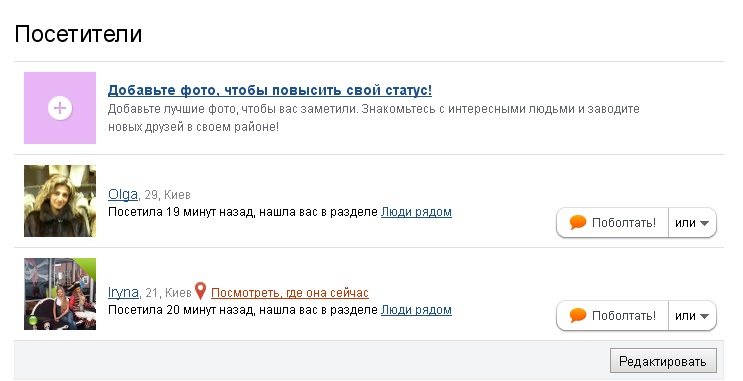Click the "Поболтать!" button for Olga
The image size is (743, 381).
(612, 223)
